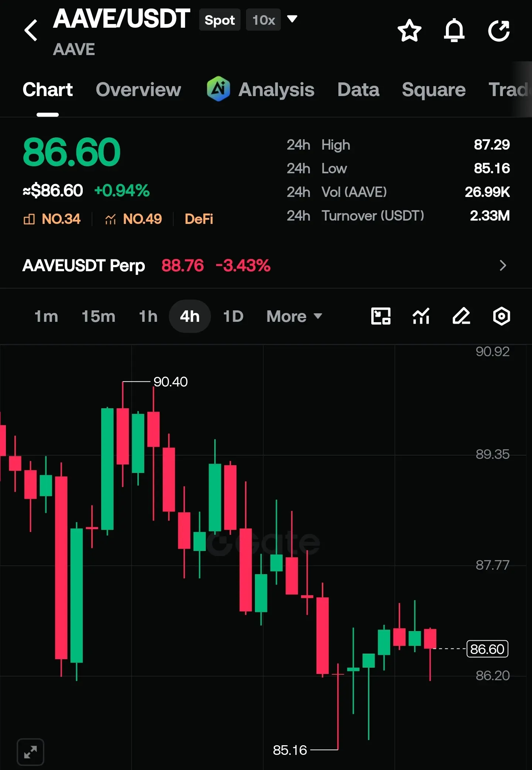Select the 15m timeframe
The image size is (532, 770).
(x=99, y=316)
